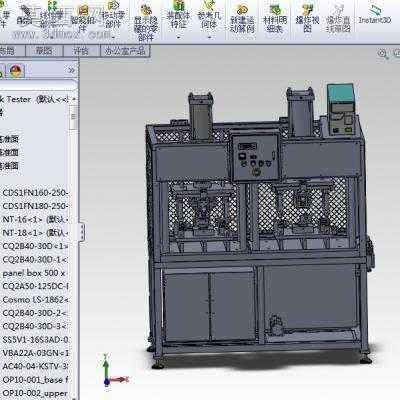Collapse the feature tree panel handle

pyautogui.click(x=82, y=232)
